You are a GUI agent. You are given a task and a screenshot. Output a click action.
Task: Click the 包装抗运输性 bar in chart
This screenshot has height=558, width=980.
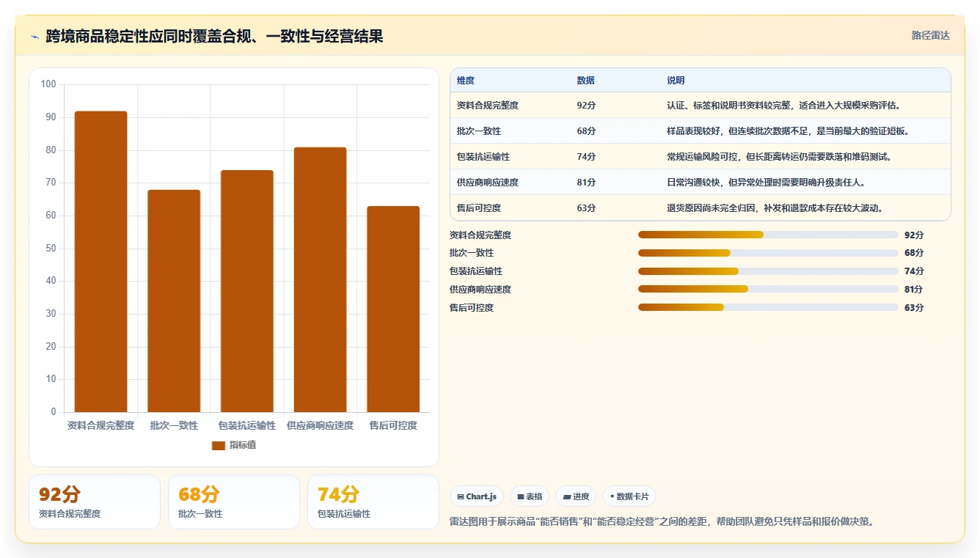pyautogui.click(x=247, y=291)
